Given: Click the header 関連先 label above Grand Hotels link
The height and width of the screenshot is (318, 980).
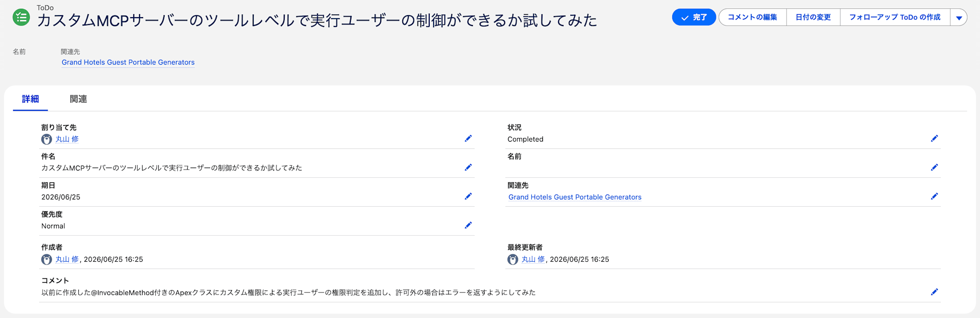Looking at the screenshot, I should click(71, 51).
